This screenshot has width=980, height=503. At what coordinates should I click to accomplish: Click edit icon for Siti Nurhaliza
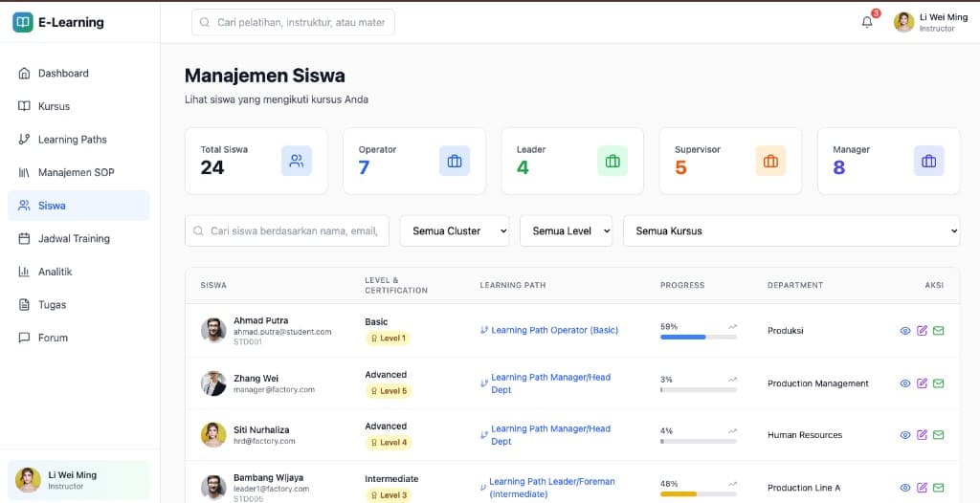[922, 435]
